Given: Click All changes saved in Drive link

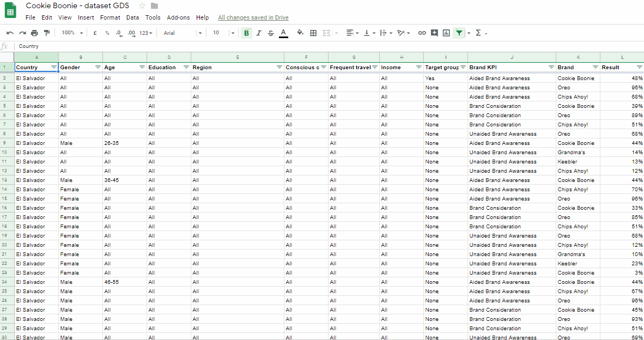Looking at the screenshot, I should coord(253,17).
